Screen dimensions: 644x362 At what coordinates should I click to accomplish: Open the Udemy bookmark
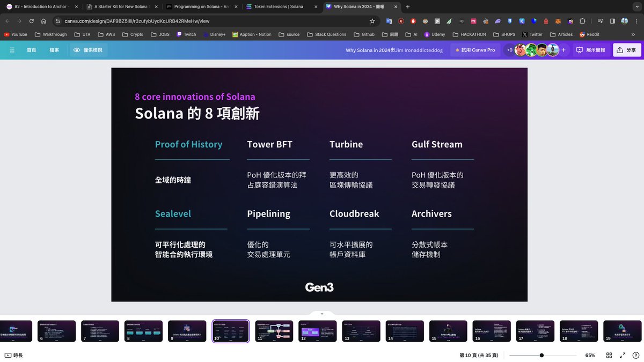click(x=434, y=34)
